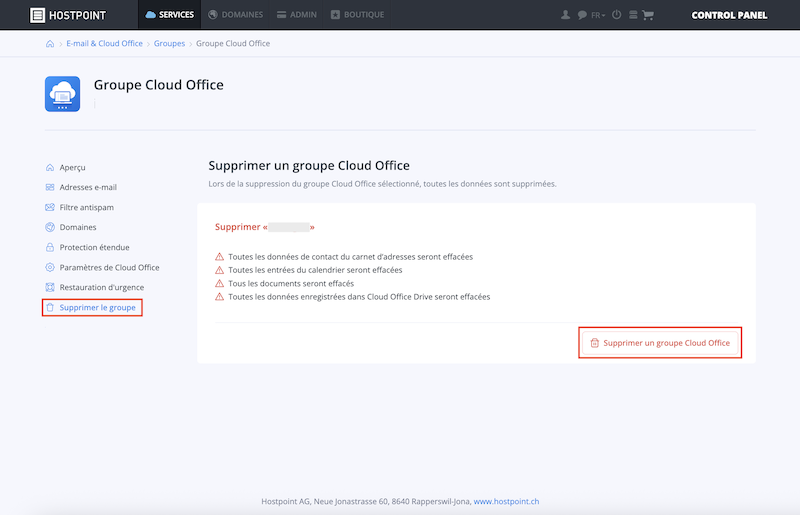Click the Supprimer un groupe Cloud Office heading

(x=309, y=165)
